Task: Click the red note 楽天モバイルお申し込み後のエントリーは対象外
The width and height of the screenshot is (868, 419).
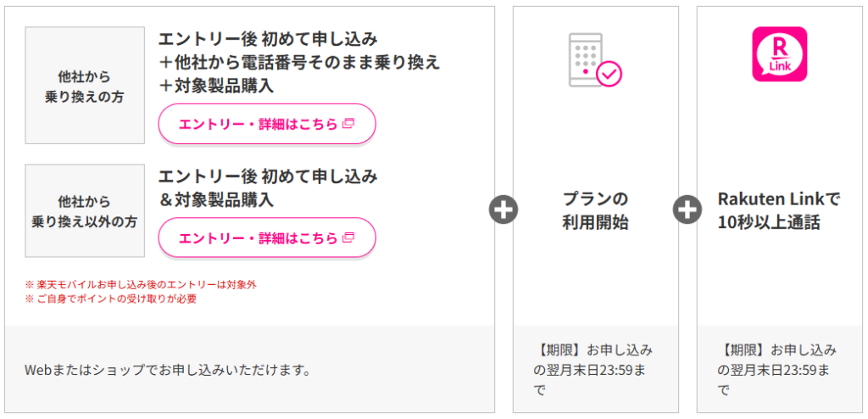Action: click(141, 285)
